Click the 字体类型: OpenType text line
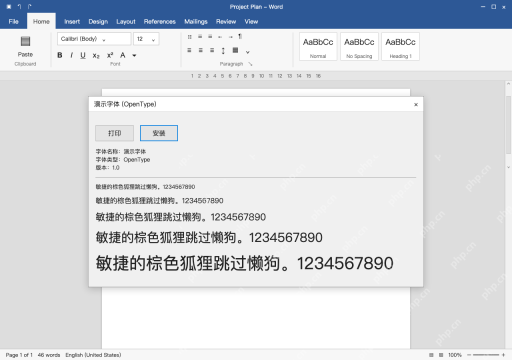The height and width of the screenshot is (360, 512). [123, 160]
